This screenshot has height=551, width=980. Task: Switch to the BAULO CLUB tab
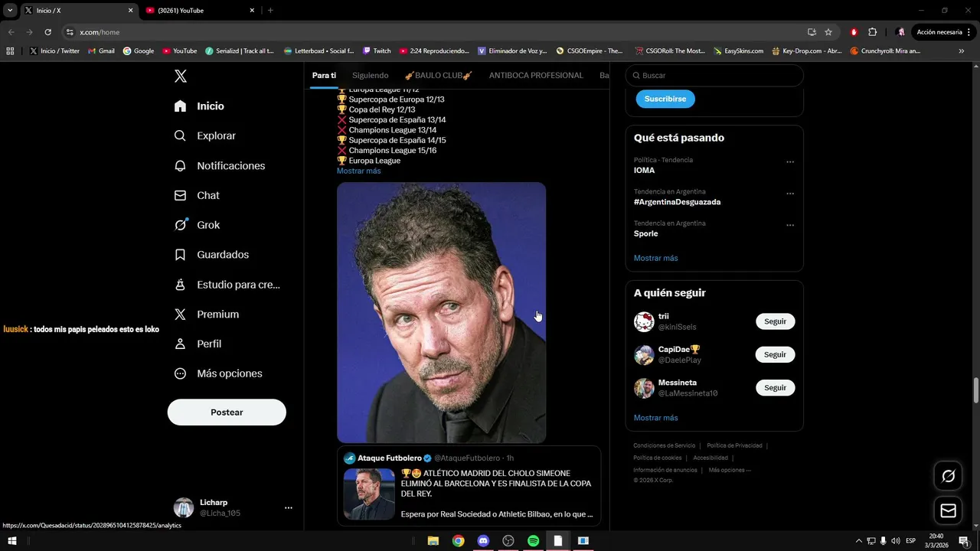[439, 76]
